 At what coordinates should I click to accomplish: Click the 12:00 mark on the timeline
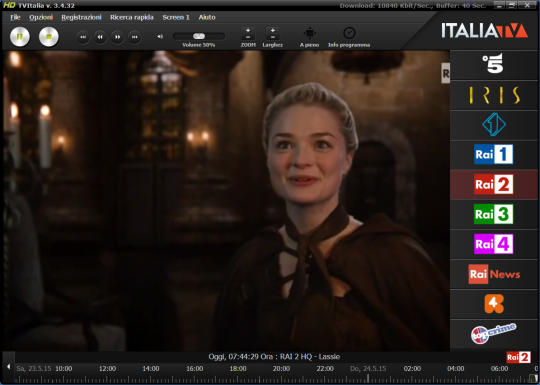(107, 368)
